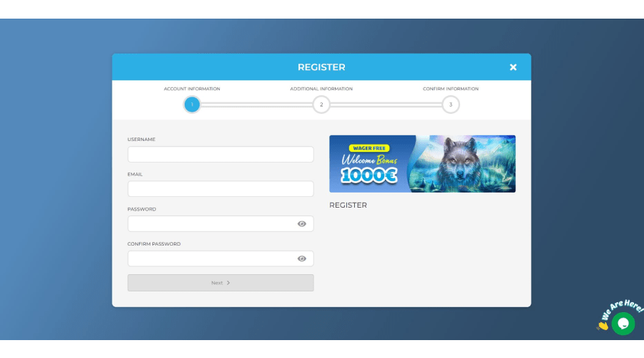Click the progress line between steps 2 and 3
This screenshot has height=358, width=644.
[x=386, y=105]
